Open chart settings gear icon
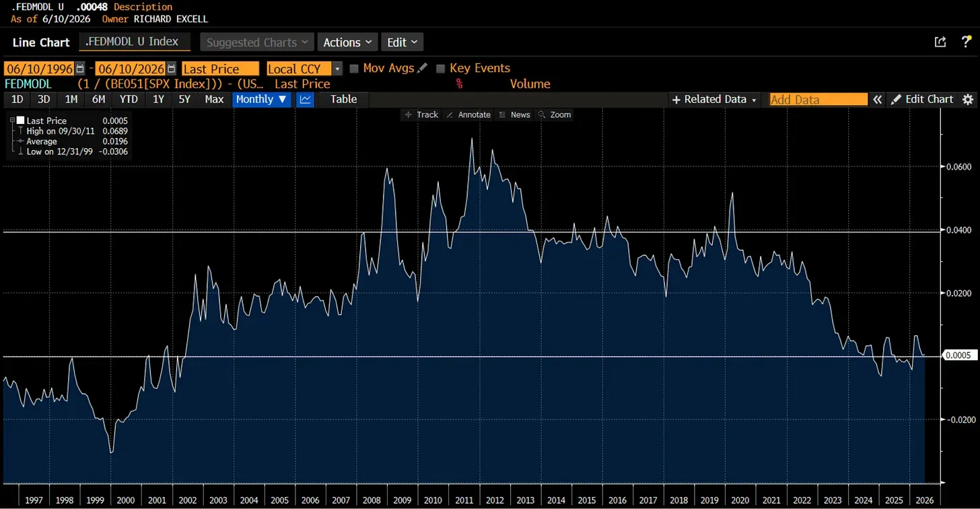The width and height of the screenshot is (980, 509). pyautogui.click(x=968, y=100)
